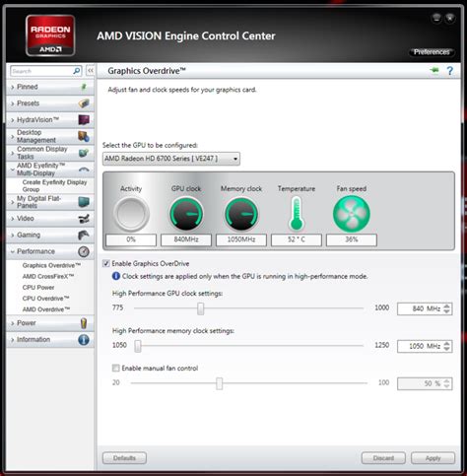The width and height of the screenshot is (467, 476).
Task: Toggle Enable Graphics OverDrive checkbox
Action: [x=106, y=263]
